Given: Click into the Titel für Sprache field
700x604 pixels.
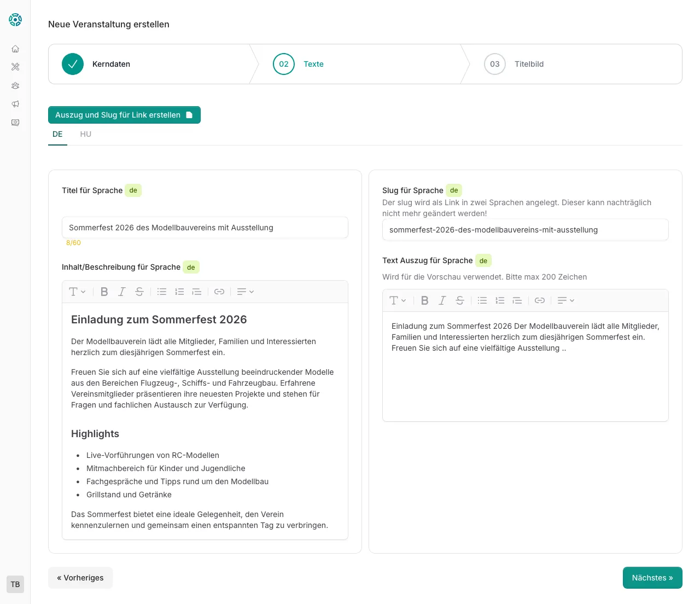Looking at the screenshot, I should (x=205, y=228).
